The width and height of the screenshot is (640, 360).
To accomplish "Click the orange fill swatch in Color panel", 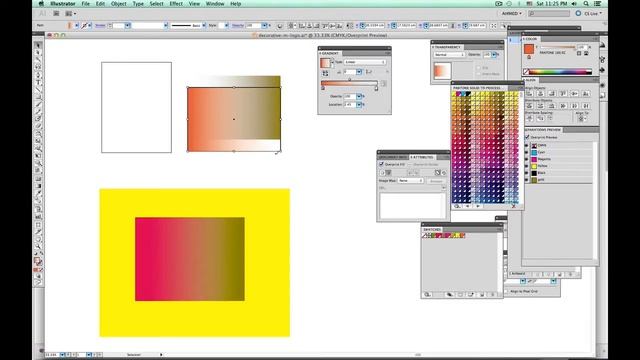I will [529, 49].
